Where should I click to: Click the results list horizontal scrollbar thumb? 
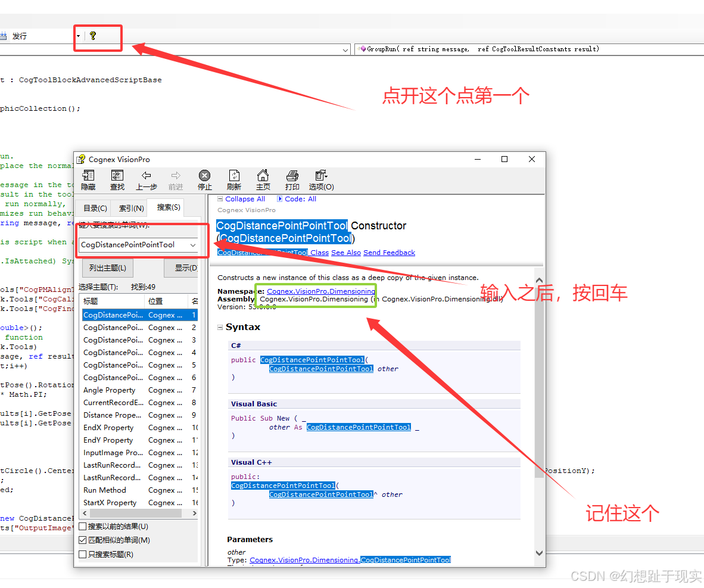click(135, 513)
